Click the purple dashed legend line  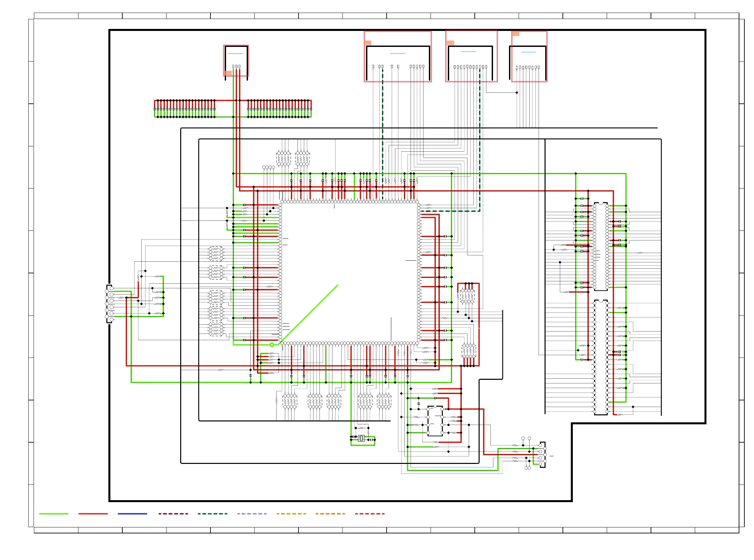[x=251, y=513]
